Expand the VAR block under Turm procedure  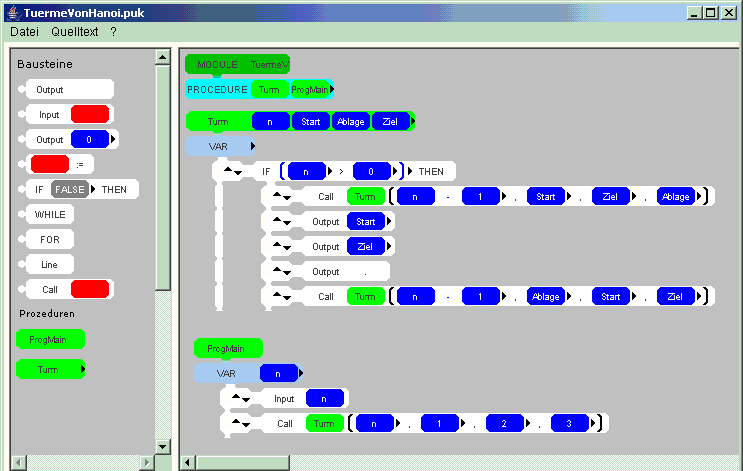tap(253, 147)
